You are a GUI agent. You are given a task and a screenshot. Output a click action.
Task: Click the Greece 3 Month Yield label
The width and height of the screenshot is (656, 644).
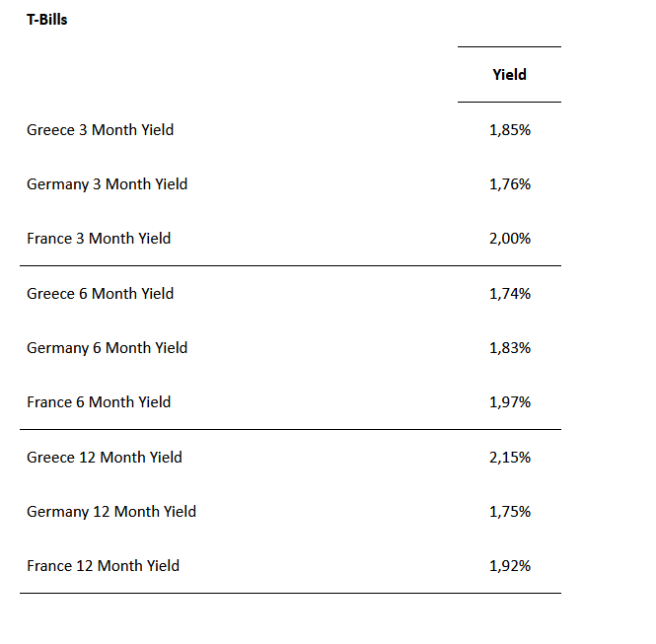click(100, 130)
